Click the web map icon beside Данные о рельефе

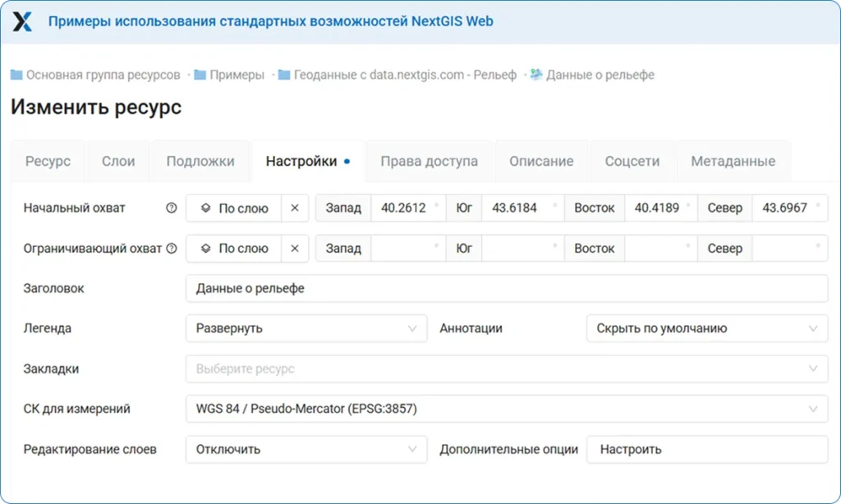pos(538,73)
